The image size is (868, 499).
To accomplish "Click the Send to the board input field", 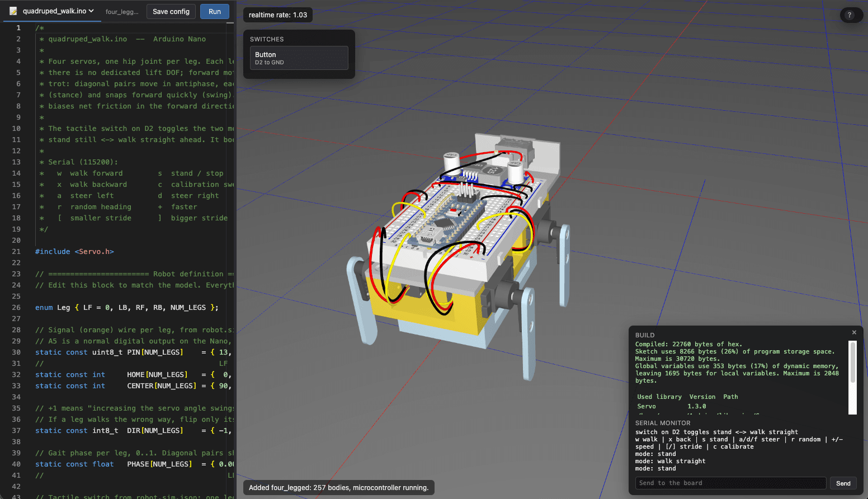I will [730, 483].
